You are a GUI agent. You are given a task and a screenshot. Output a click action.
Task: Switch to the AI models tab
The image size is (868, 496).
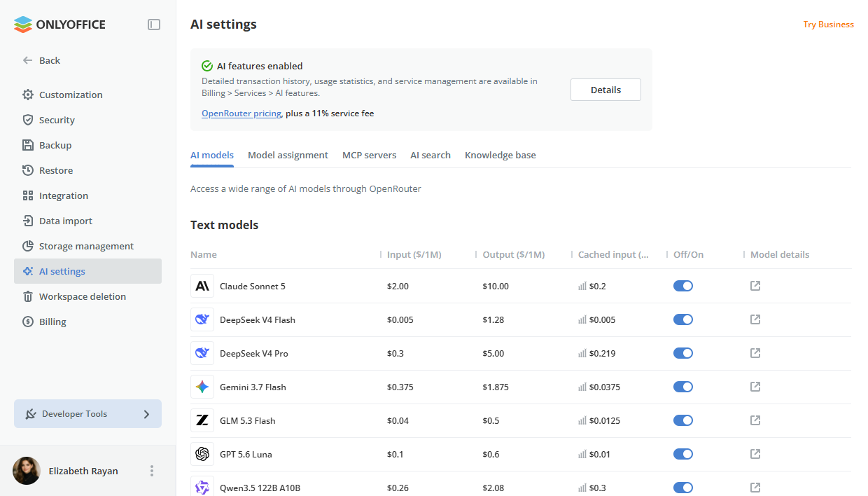pyautogui.click(x=212, y=156)
